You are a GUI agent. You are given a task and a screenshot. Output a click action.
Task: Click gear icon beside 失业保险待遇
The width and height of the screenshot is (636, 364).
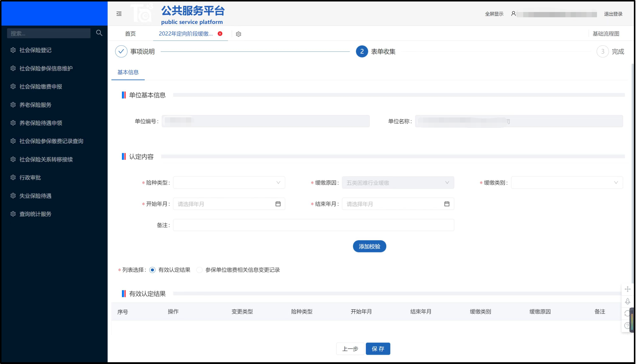coord(13,196)
